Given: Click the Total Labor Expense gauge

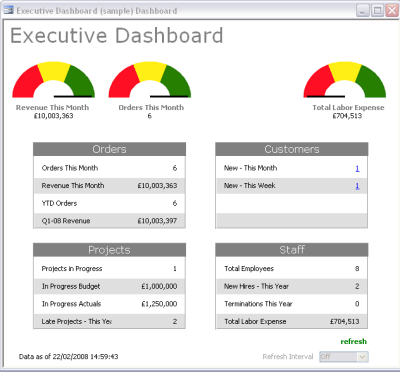Looking at the screenshot, I should (x=345, y=80).
